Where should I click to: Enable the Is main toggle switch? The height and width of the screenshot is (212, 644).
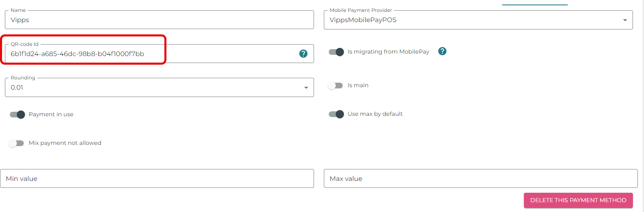(x=335, y=86)
